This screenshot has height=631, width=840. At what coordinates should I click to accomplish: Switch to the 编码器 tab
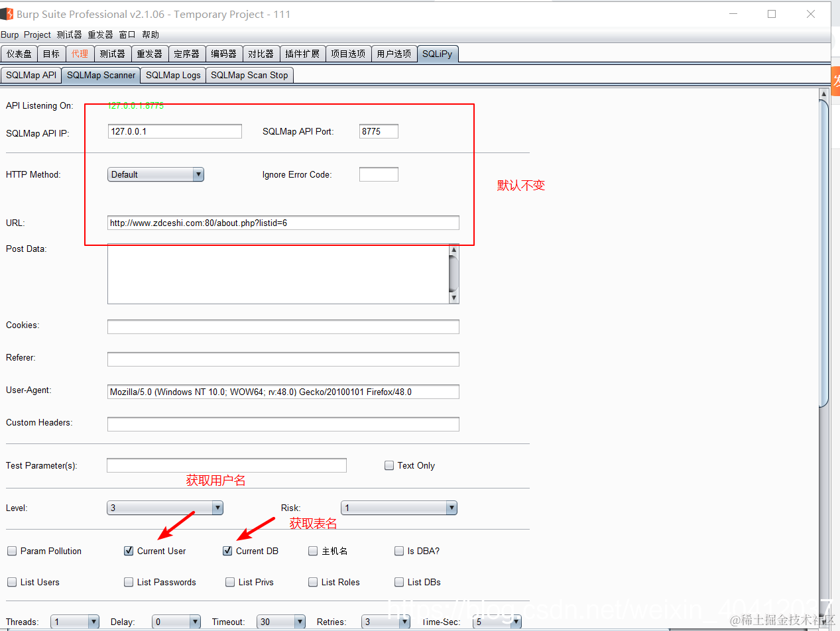coord(224,54)
